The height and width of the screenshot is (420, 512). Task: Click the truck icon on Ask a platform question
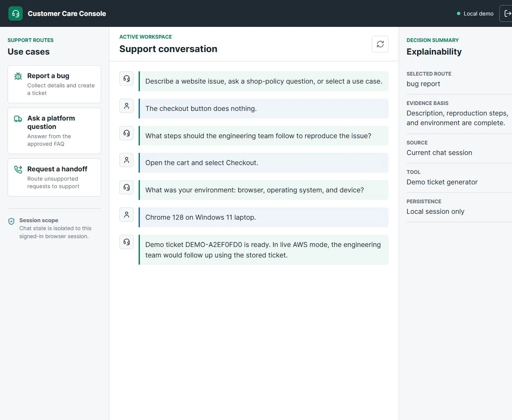tap(18, 119)
